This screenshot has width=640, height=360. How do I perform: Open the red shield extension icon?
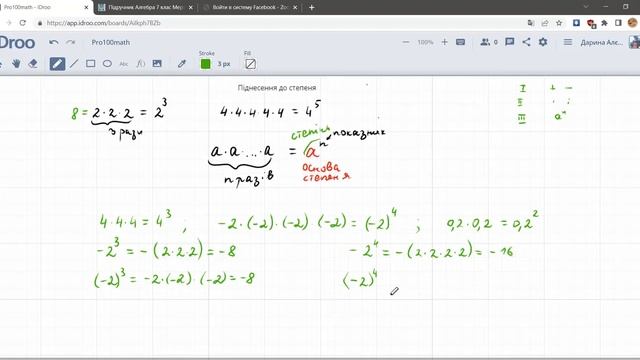click(591, 24)
